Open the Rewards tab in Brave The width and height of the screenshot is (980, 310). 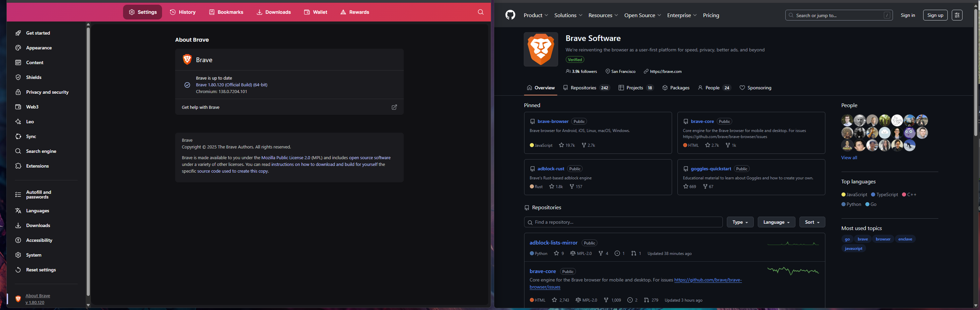pos(355,12)
